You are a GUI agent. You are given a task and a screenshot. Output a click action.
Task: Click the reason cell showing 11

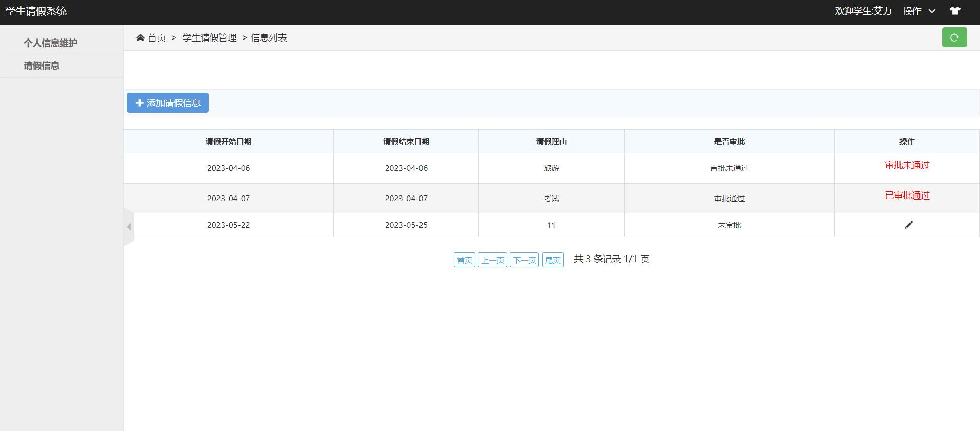[551, 225]
